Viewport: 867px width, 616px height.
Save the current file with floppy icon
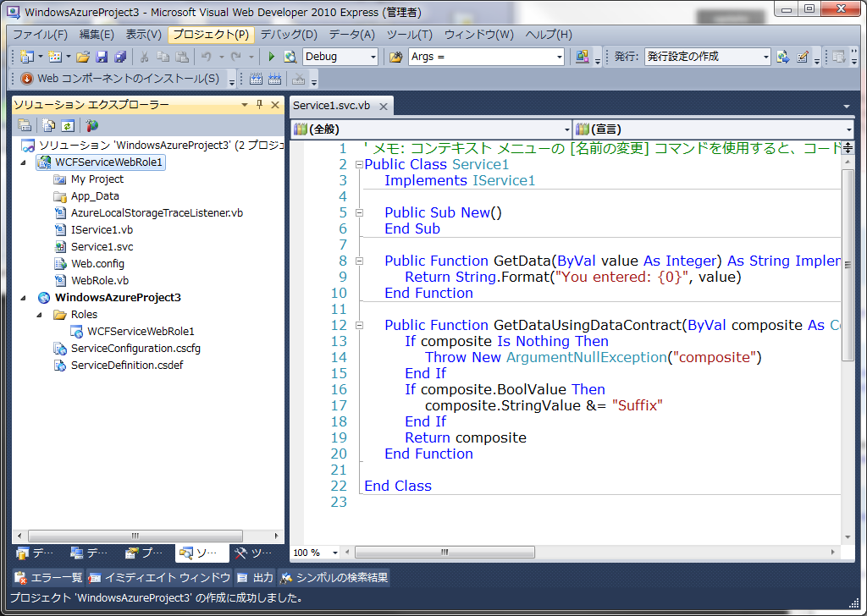(102, 57)
